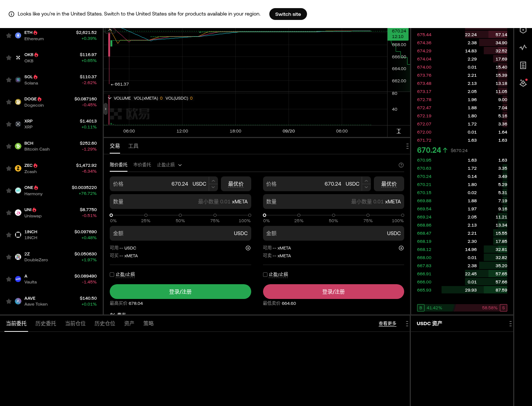Open the 历史仓位 tab

click(105, 324)
